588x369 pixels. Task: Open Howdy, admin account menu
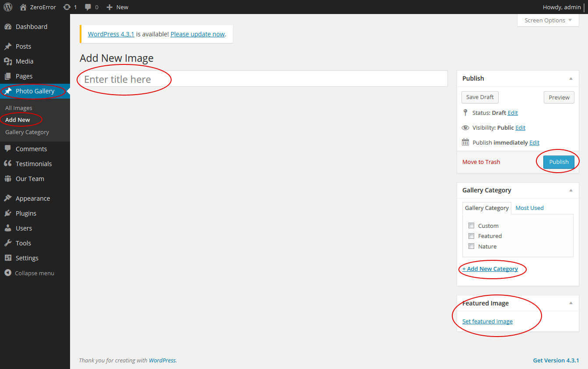(562, 7)
